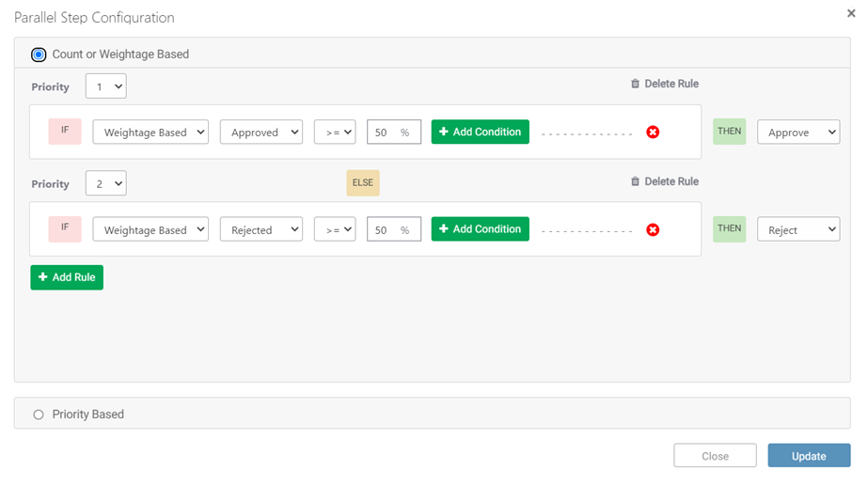Open the Priority 1 number dropdown
Image resolution: width=868 pixels, height=485 pixels.
point(105,86)
